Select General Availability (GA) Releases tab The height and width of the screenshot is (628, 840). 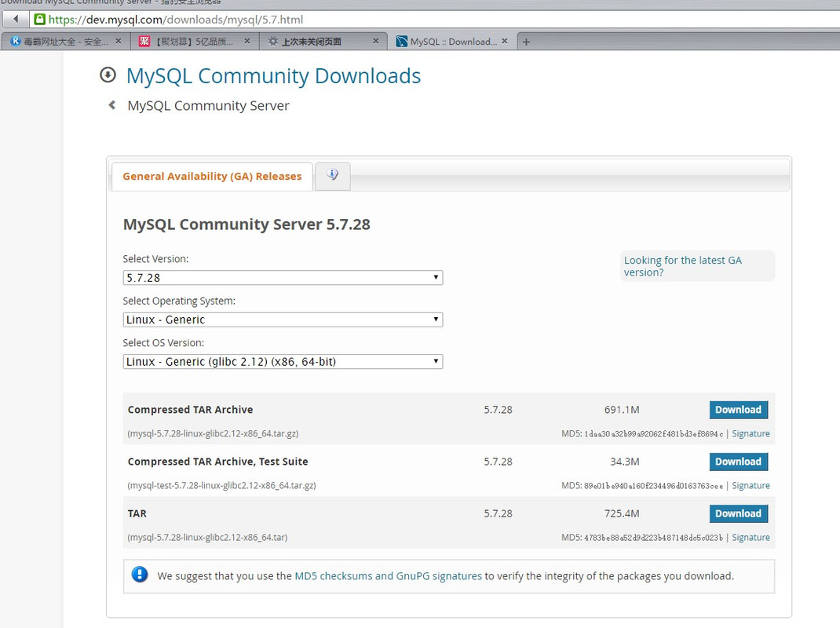pyautogui.click(x=212, y=177)
